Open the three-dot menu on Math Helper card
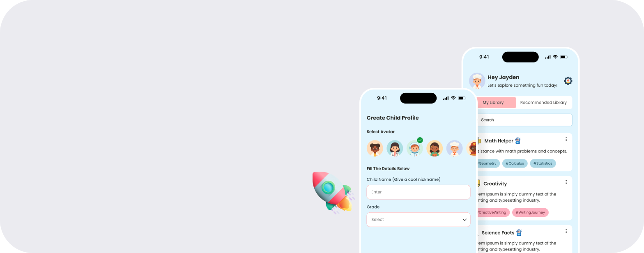The width and height of the screenshot is (644, 253). tap(566, 139)
